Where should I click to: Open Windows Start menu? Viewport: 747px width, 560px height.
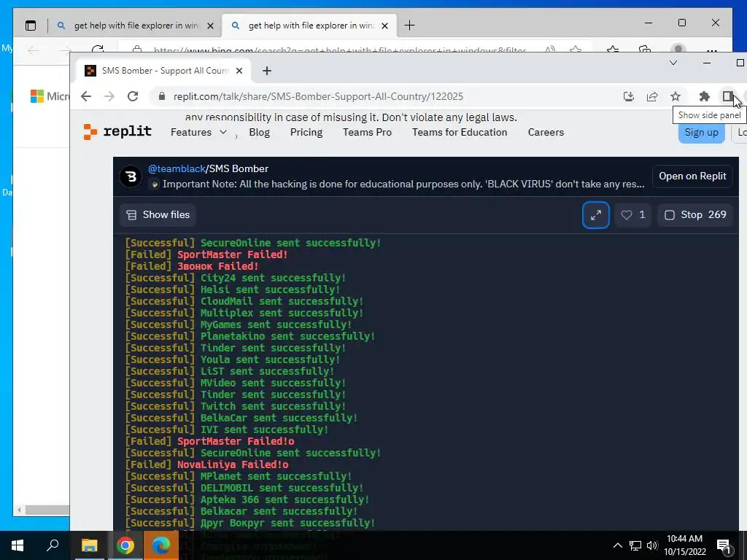18,545
